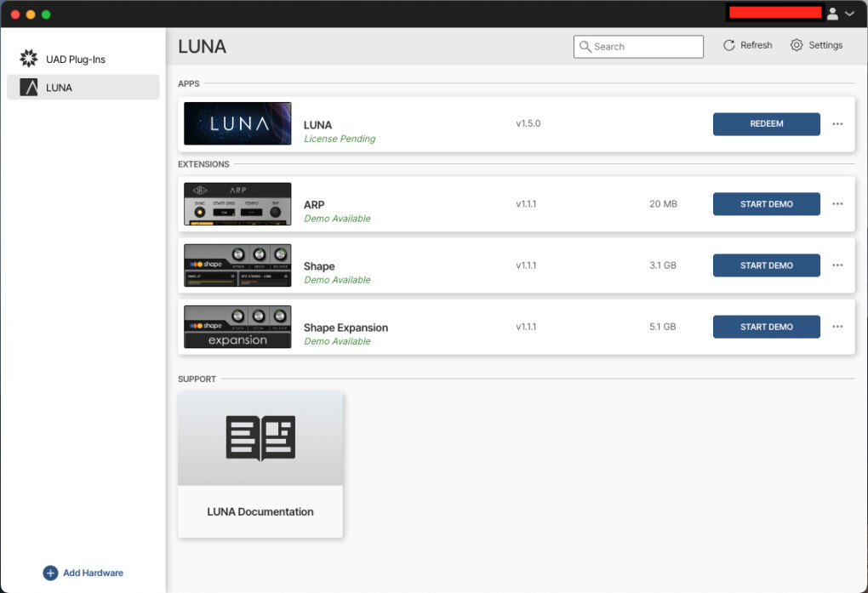Click Shape Expansion 'Demo Available' text
The width and height of the screenshot is (868, 593).
tap(337, 342)
